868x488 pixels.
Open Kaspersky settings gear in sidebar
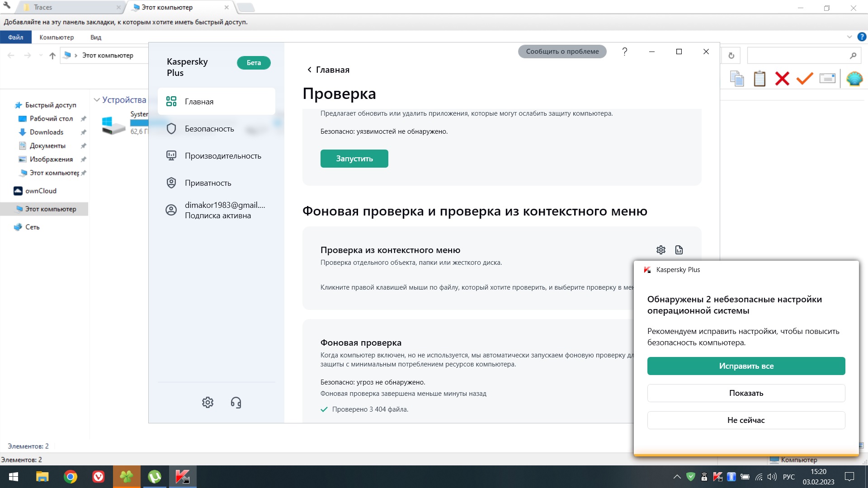coord(208,402)
